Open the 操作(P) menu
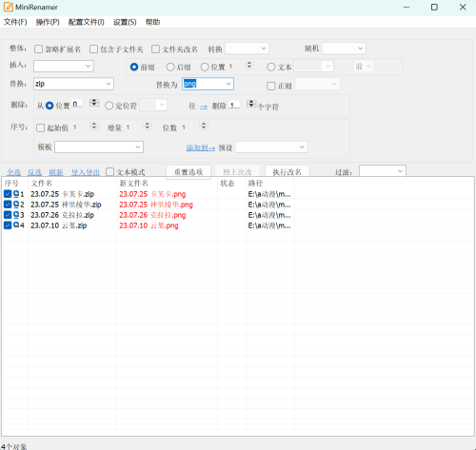The width and height of the screenshot is (476, 450). point(48,22)
